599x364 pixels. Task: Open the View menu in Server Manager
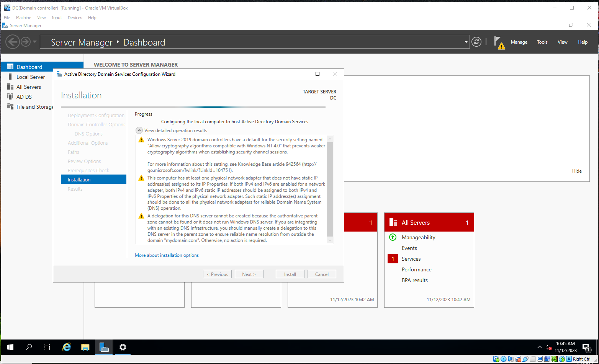[563, 42]
